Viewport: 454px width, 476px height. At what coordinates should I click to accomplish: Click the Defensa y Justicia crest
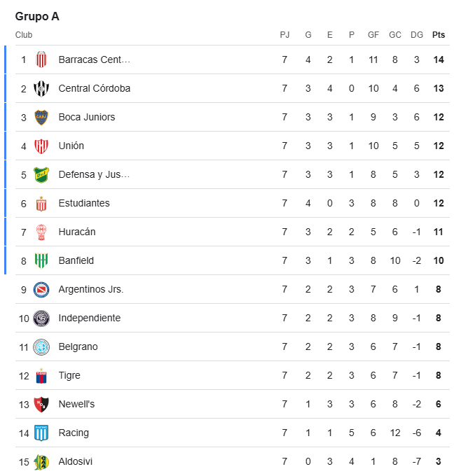41,175
